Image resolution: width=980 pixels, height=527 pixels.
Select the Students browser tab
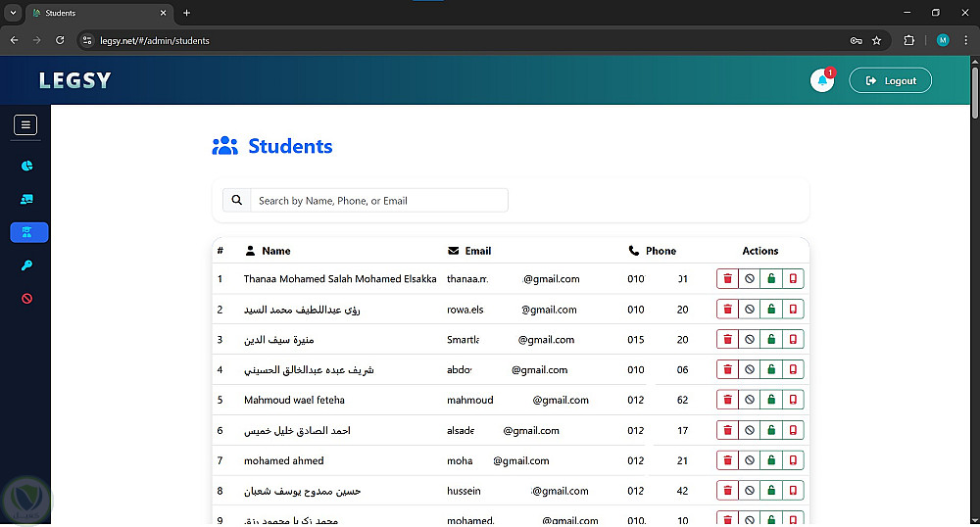99,13
